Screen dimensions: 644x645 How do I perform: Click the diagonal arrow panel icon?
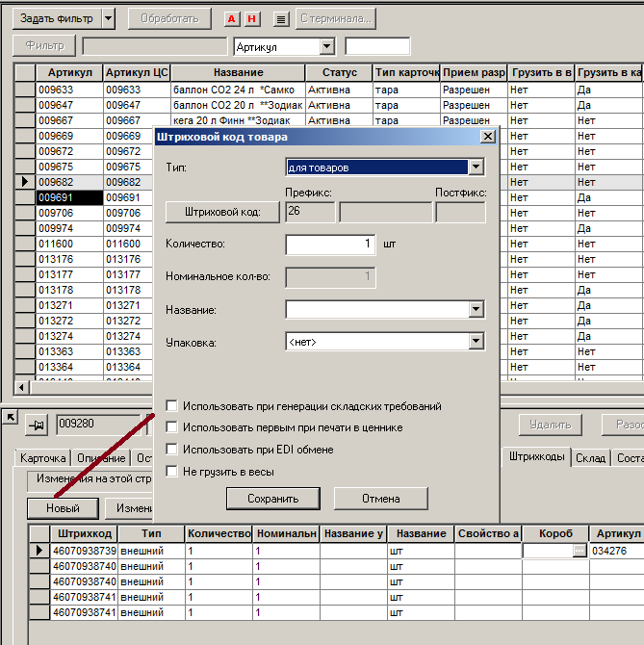10,418
